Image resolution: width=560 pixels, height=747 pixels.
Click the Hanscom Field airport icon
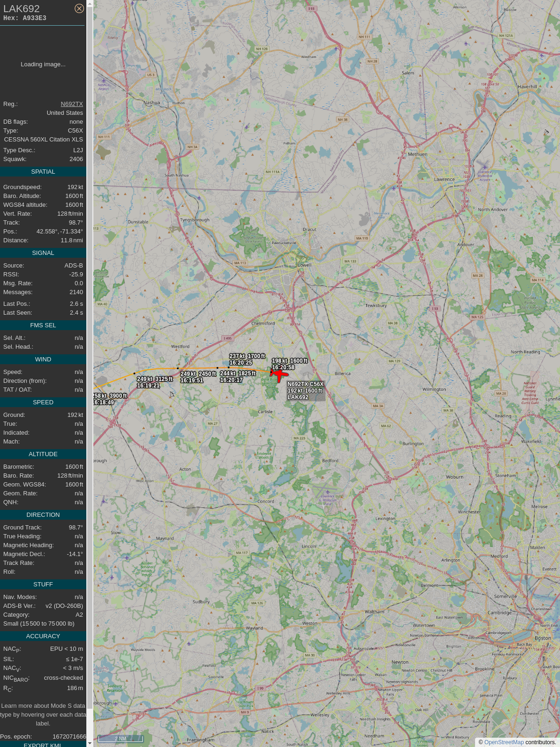tap(328, 492)
